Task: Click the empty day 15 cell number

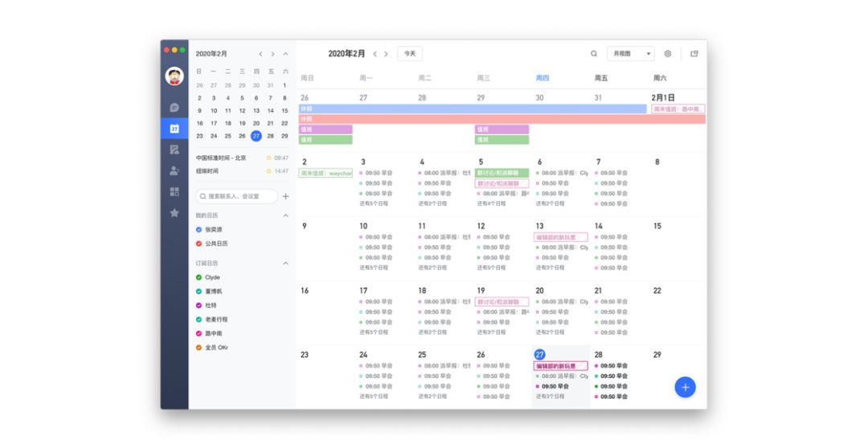Action: click(657, 226)
